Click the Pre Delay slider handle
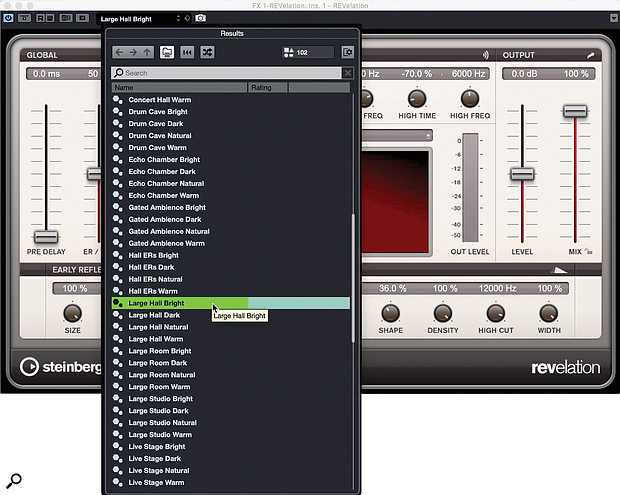Viewport: 620px width, 495px height. click(46, 237)
